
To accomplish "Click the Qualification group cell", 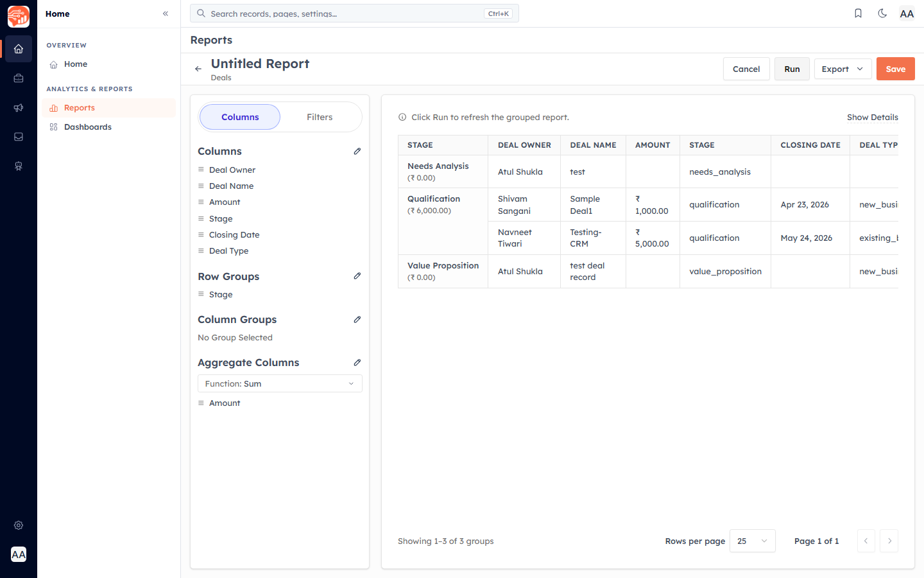I will click(x=443, y=222).
